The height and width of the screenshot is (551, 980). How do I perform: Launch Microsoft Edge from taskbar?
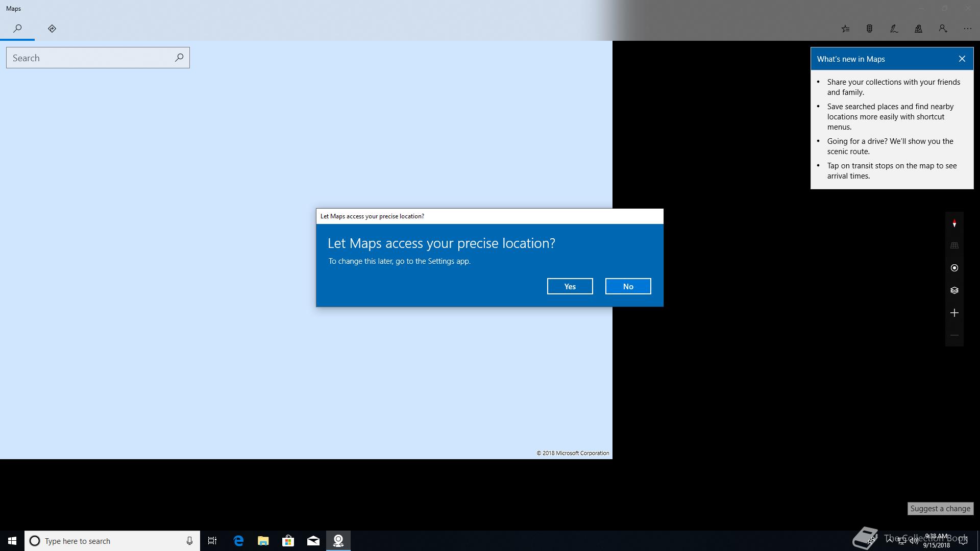coord(238,541)
